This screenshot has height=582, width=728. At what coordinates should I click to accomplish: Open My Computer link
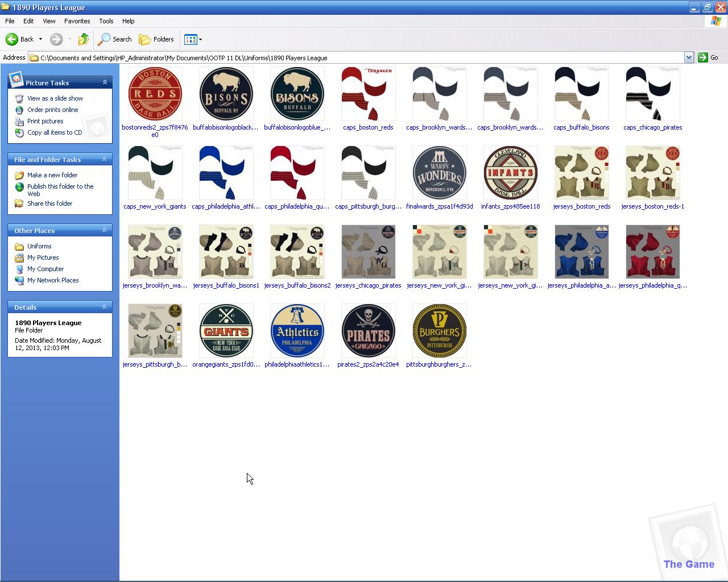pos(45,269)
